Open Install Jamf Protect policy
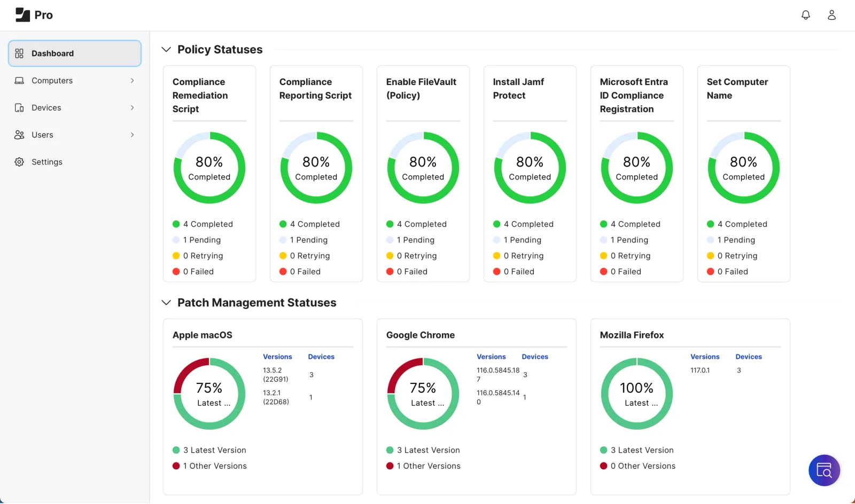855x504 pixels. [x=518, y=89]
